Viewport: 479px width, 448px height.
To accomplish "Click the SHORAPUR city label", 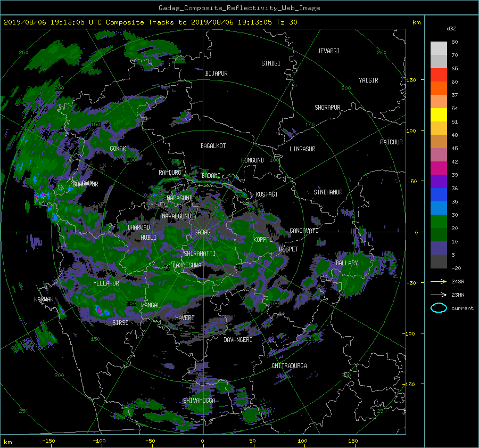I will click(327, 108).
